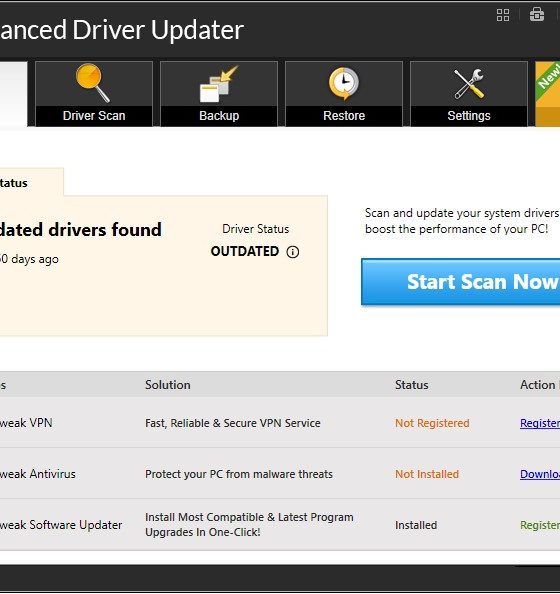Click the 'drivers found' heading

point(81,230)
